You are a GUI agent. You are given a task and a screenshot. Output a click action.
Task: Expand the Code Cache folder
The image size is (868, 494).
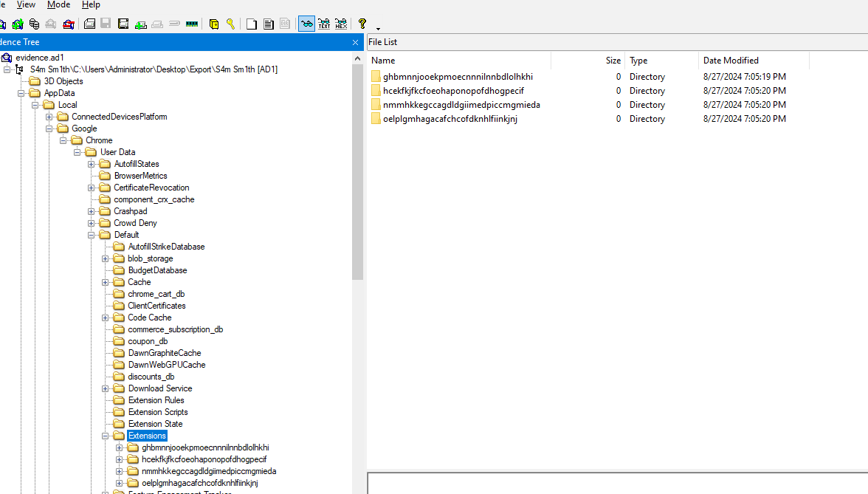point(105,318)
